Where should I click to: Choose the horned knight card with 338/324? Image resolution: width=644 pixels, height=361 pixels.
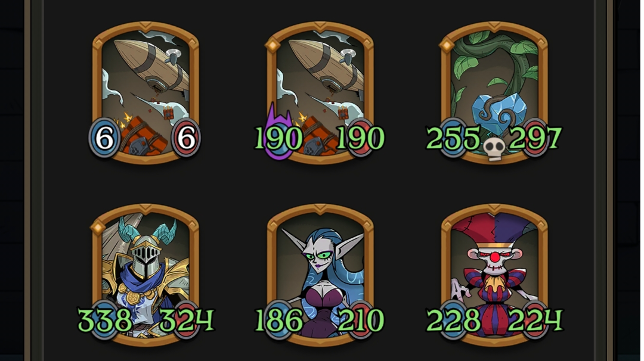[x=145, y=275]
